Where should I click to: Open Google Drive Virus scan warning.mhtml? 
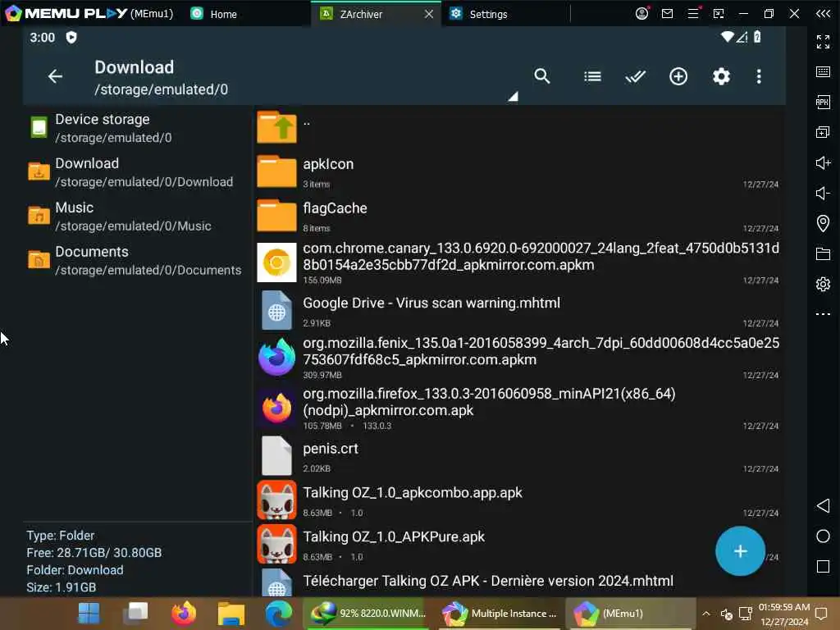click(518, 311)
